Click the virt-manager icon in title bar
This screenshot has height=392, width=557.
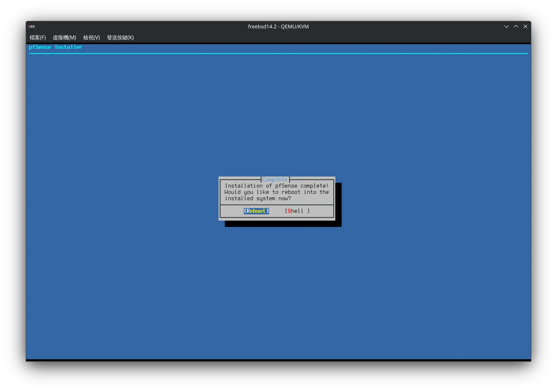click(32, 26)
